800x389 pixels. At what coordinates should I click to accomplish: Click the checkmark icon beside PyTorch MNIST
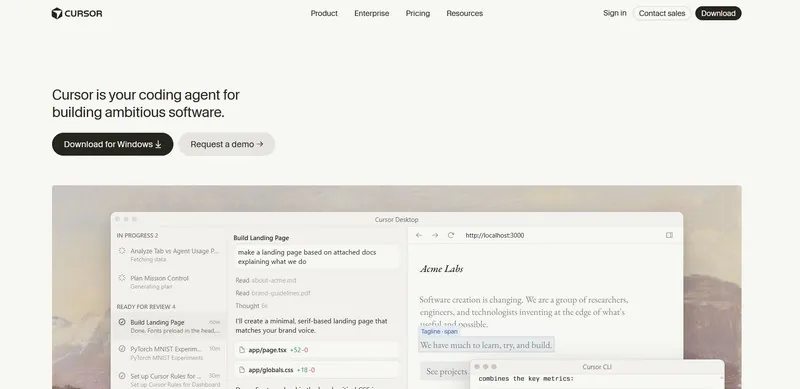click(x=122, y=349)
